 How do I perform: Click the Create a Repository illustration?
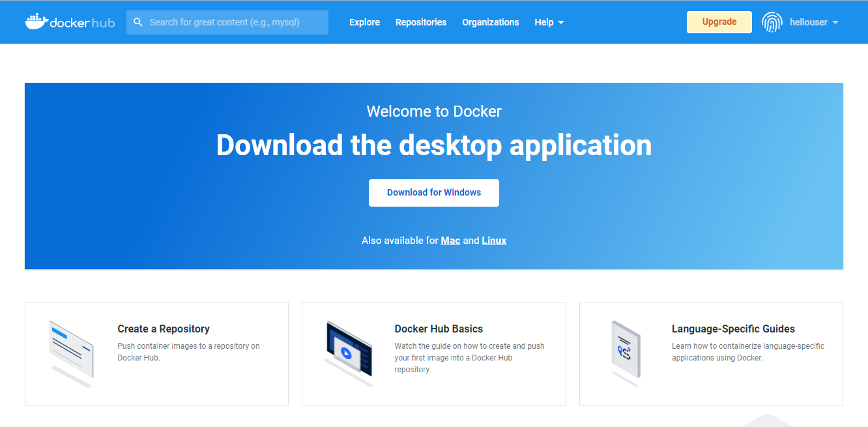[x=72, y=352]
